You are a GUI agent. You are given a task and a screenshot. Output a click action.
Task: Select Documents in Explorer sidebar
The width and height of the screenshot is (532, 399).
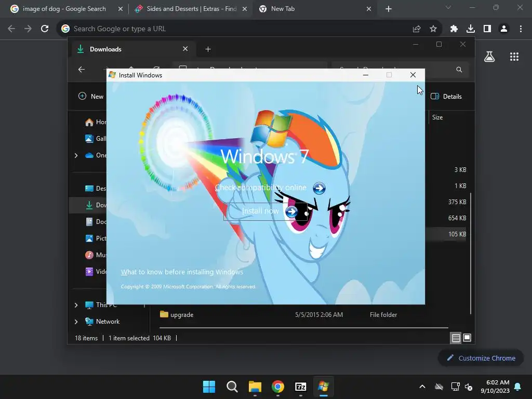(96, 222)
